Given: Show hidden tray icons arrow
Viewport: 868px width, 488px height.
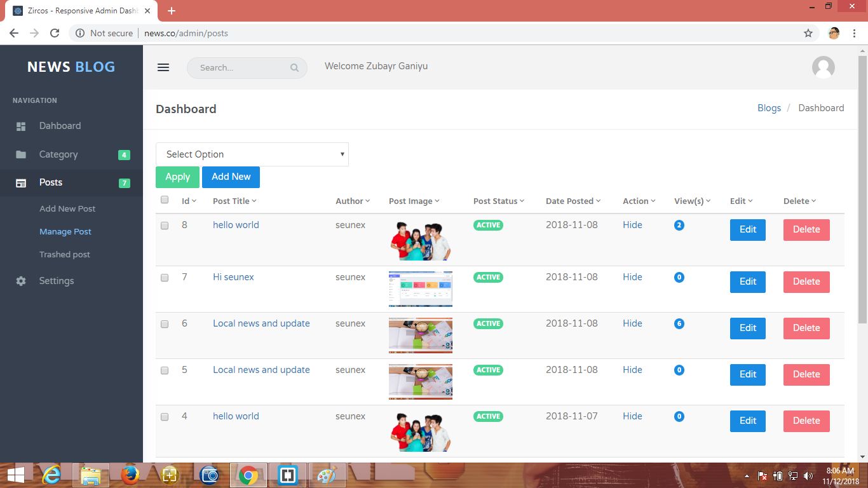Looking at the screenshot, I should 747,476.
